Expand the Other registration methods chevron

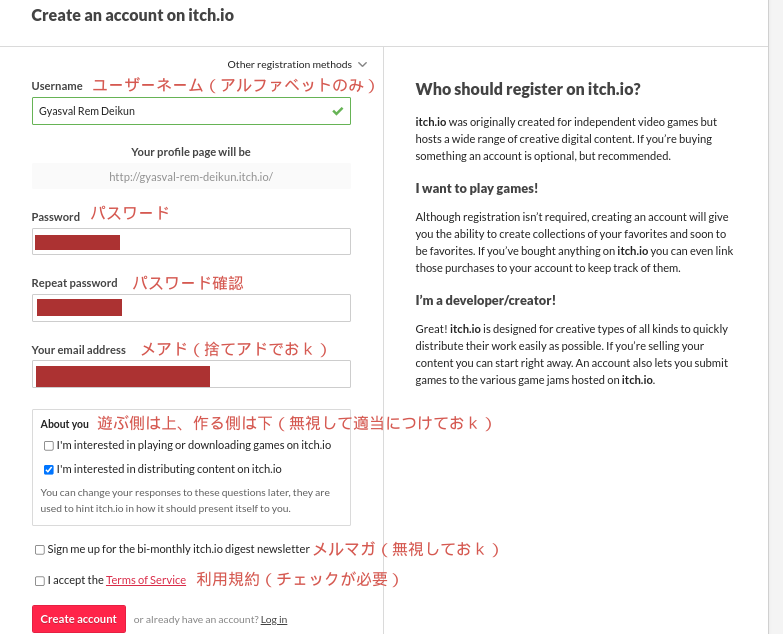coord(362,65)
